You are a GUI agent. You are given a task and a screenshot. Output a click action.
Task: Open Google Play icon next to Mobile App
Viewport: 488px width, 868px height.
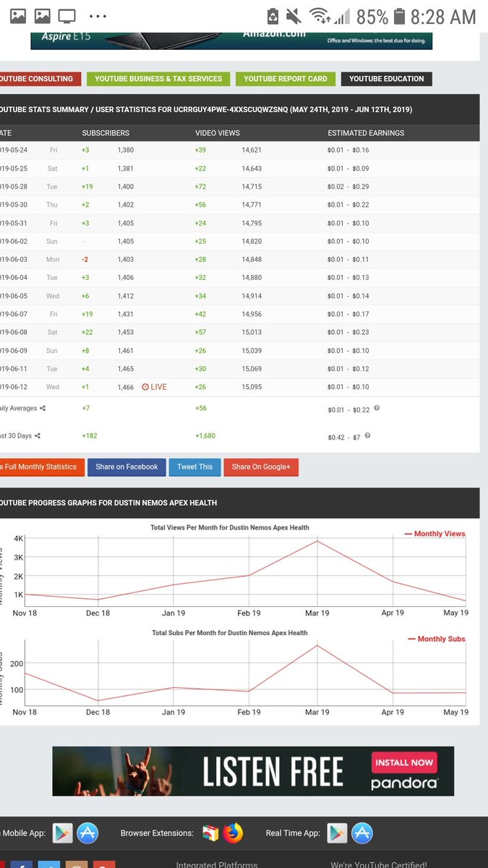tap(62, 833)
